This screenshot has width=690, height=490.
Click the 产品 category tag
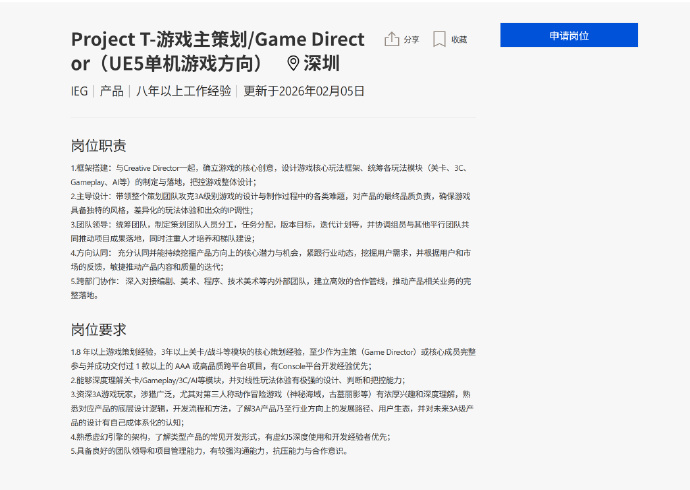coord(112,91)
